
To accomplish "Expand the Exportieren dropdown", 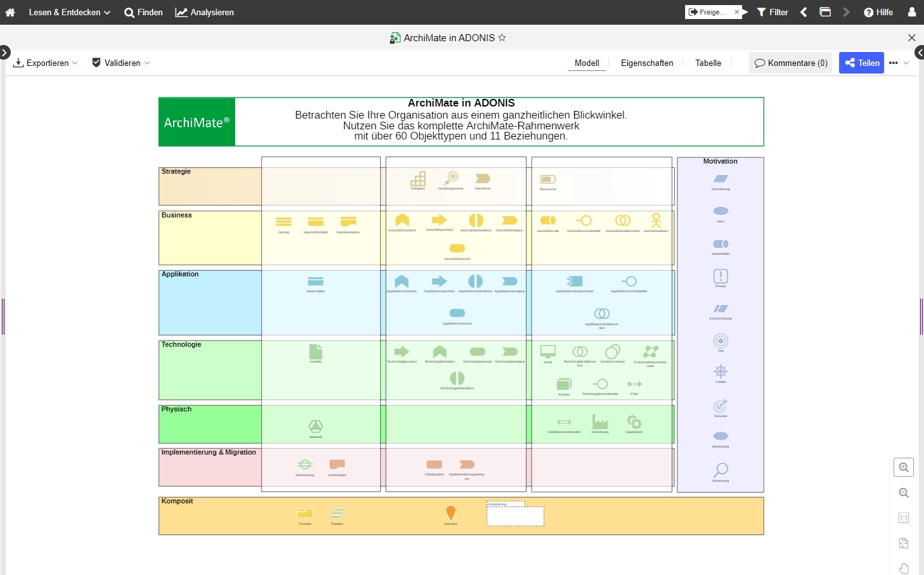I will click(x=46, y=63).
